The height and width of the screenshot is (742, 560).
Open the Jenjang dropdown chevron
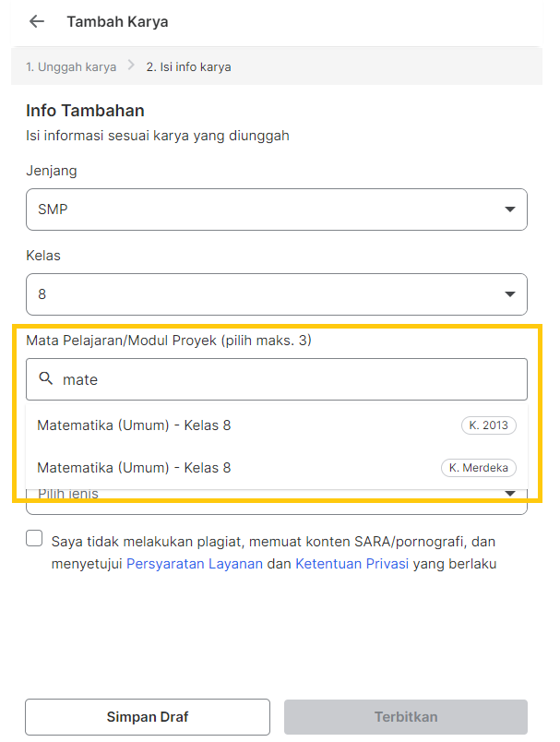pyautogui.click(x=510, y=209)
